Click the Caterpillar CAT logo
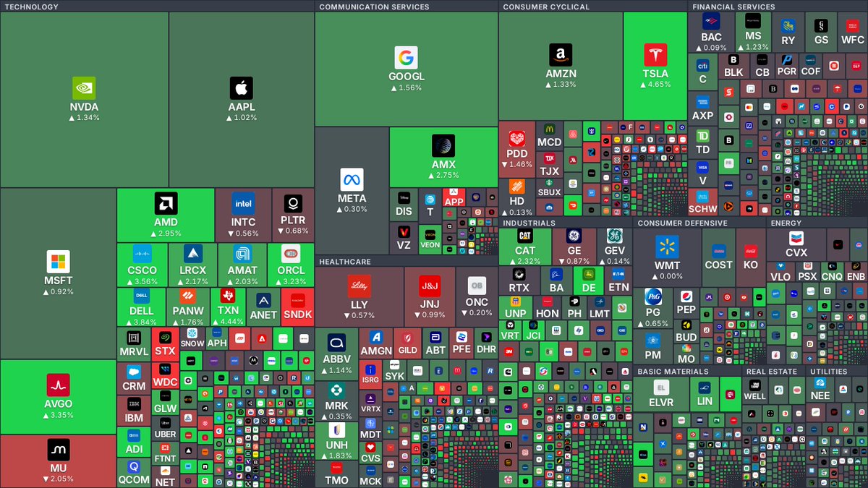 (x=525, y=236)
